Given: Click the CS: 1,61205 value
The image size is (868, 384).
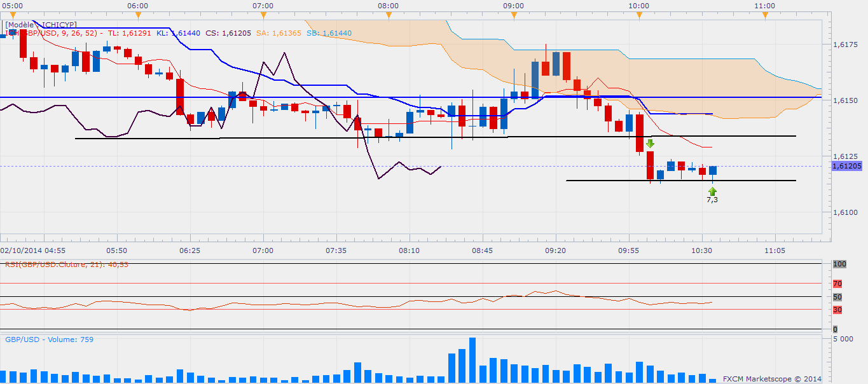Looking at the screenshot, I should tap(228, 33).
